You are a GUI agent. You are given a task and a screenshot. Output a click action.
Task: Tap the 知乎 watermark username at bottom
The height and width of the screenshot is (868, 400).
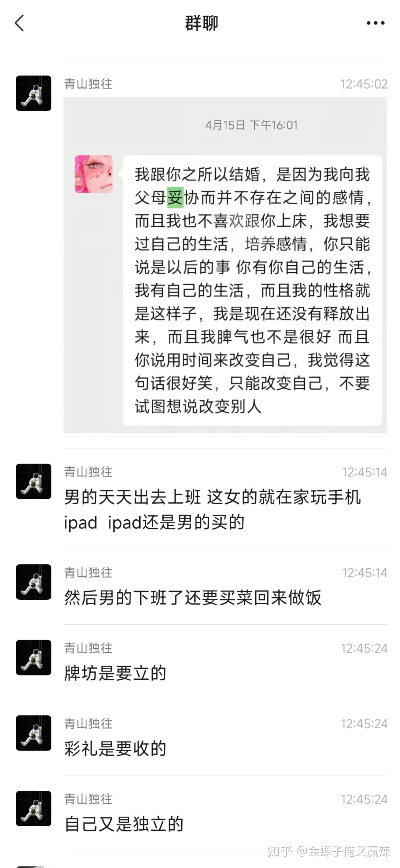pos(329,851)
